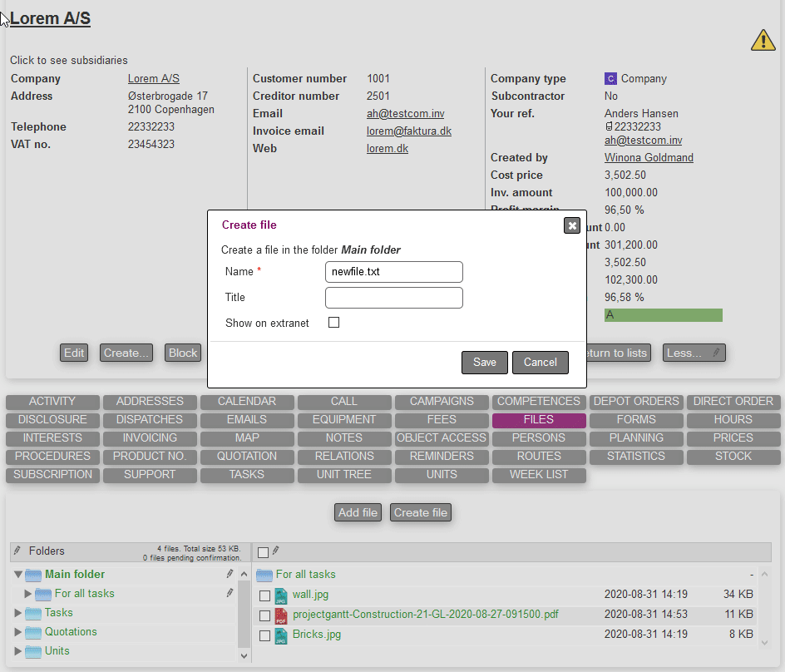Expand the Quotations folder arrow

tap(18, 632)
